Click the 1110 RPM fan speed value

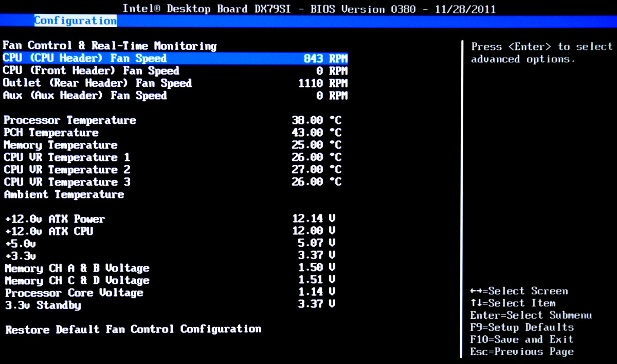point(323,83)
